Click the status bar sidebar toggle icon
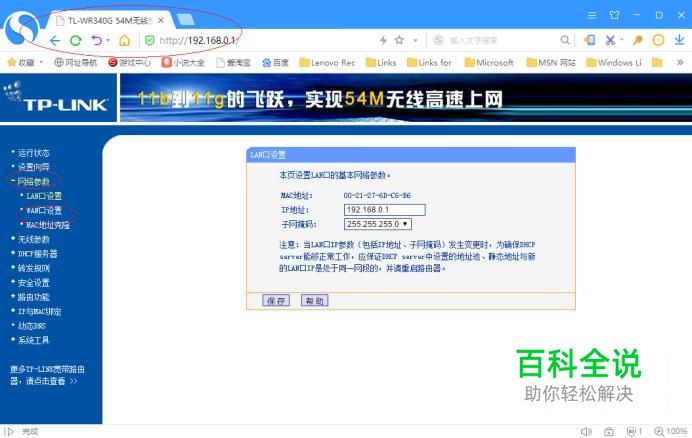This screenshot has width=692, height=438. pyautogui.click(x=9, y=431)
